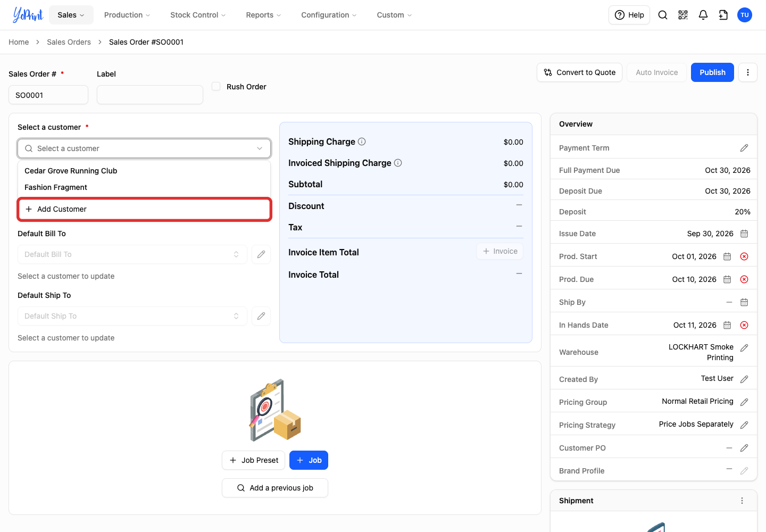
Task: Select Cedar Grove Running Club customer
Action: [x=144, y=171]
